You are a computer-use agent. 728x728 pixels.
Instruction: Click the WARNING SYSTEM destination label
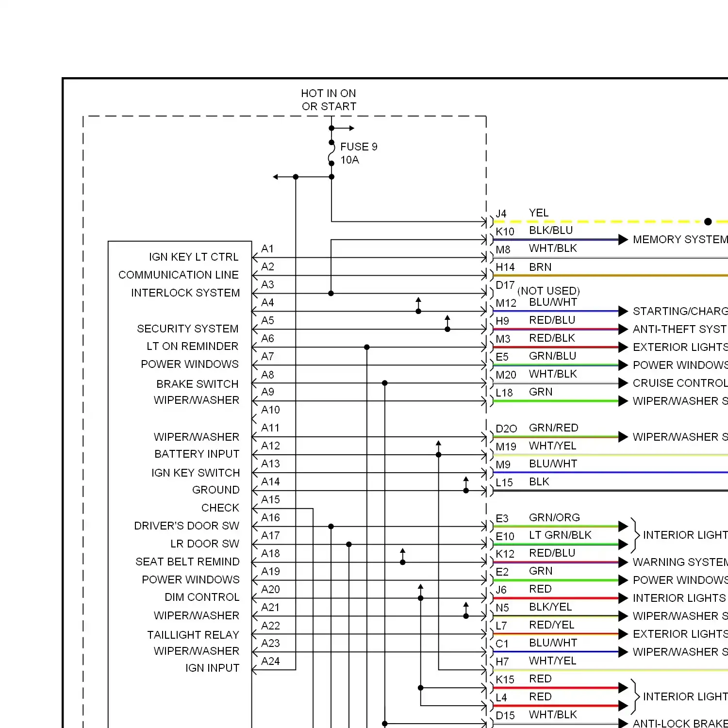click(680, 562)
